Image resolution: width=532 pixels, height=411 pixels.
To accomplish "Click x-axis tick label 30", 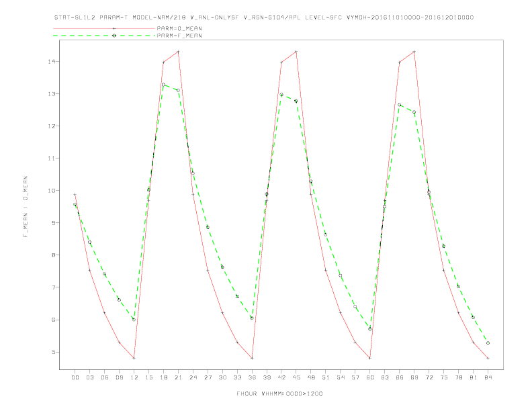I will pyautogui.click(x=222, y=377).
